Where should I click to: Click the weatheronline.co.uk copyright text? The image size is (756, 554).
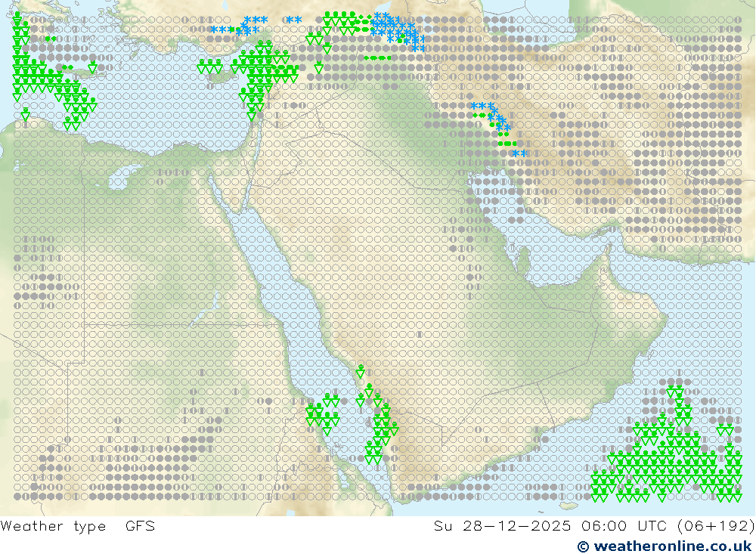(x=665, y=546)
